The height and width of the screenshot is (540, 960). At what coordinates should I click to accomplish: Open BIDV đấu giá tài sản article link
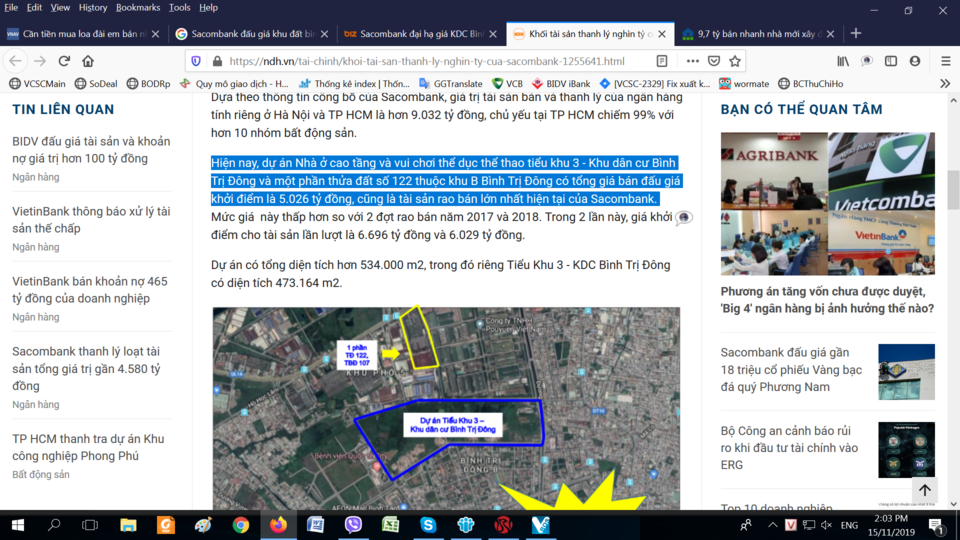coord(91,150)
